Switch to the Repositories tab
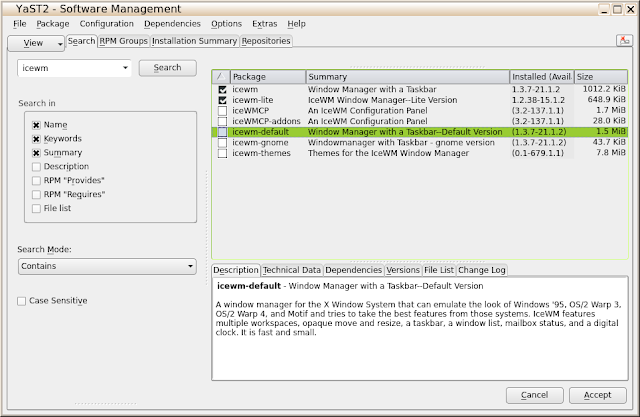 tap(266, 41)
